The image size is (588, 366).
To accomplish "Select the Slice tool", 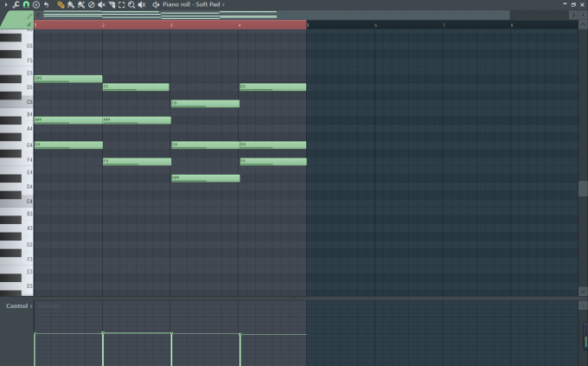I will point(112,4).
